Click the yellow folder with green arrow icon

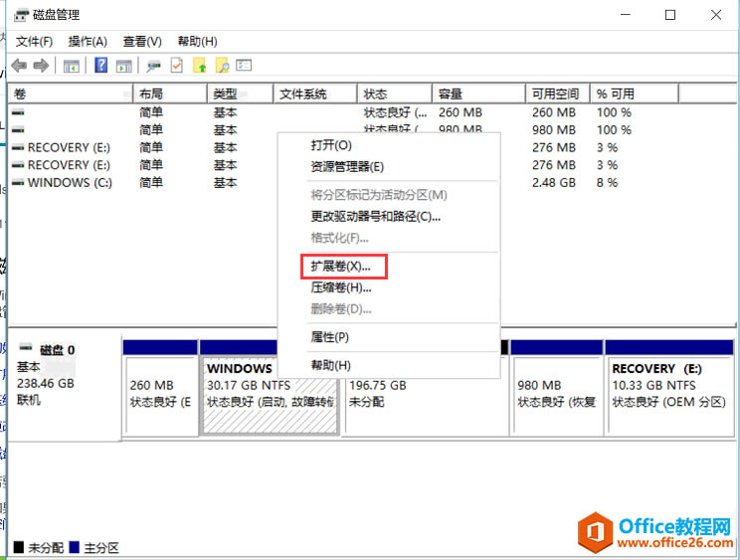(x=200, y=65)
